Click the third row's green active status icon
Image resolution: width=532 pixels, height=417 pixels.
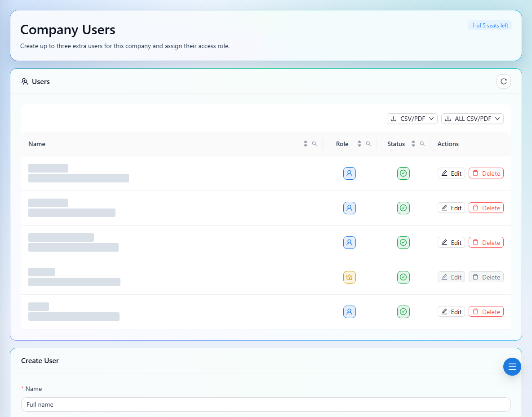tap(403, 243)
